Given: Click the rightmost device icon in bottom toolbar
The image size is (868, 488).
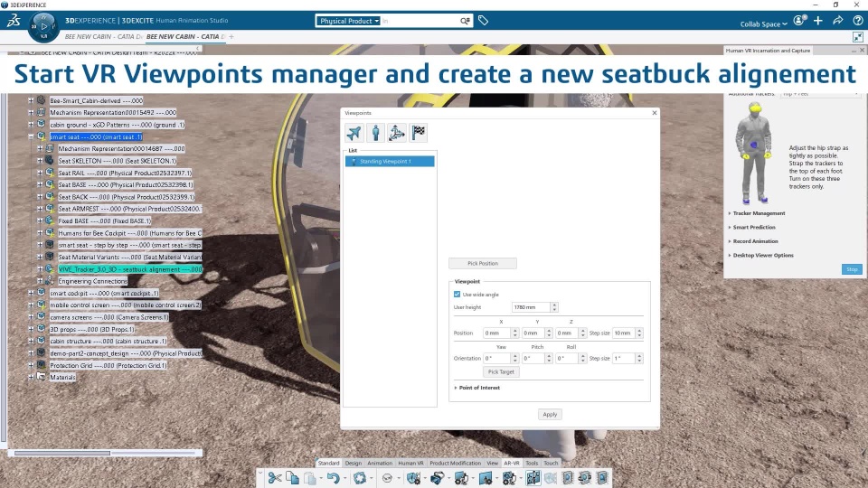Looking at the screenshot, I should 602,478.
